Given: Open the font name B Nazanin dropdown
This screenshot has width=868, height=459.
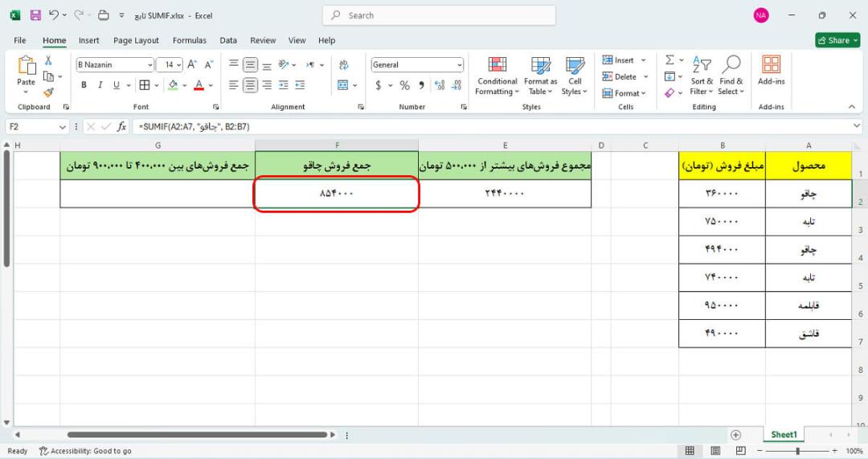Looking at the screenshot, I should (149, 65).
